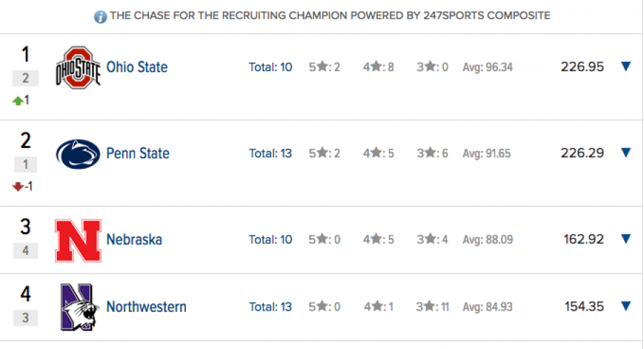This screenshot has height=349, width=644.
Task: Click Nebraska's Total: 10 commits link
Action: (270, 239)
